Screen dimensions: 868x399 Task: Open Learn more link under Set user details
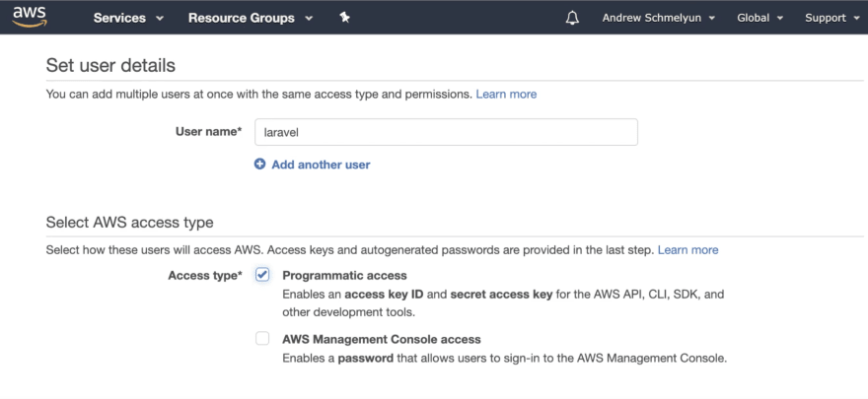[x=506, y=94]
